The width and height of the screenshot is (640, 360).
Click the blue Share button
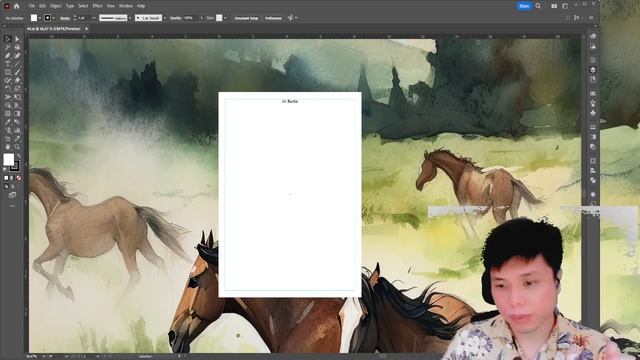(524, 6)
